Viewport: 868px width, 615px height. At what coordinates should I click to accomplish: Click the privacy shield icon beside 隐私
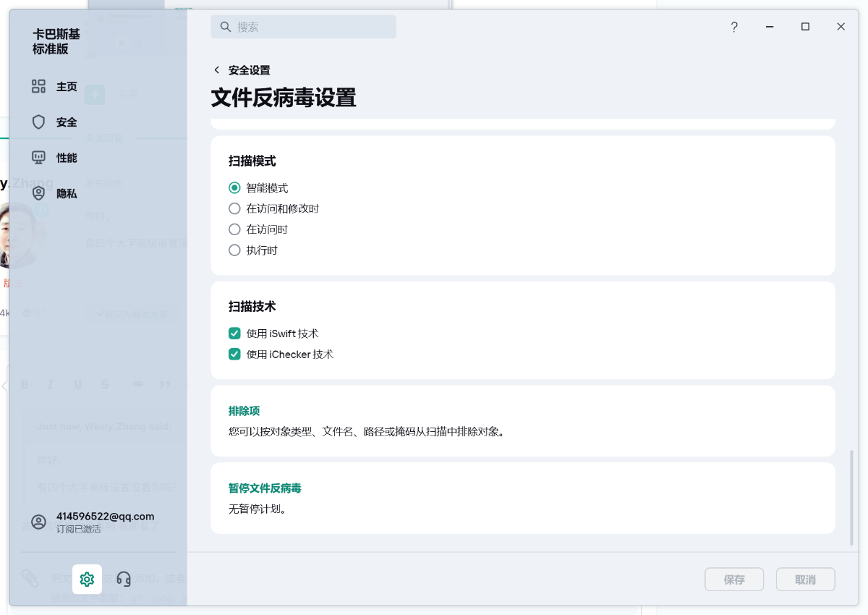[39, 194]
